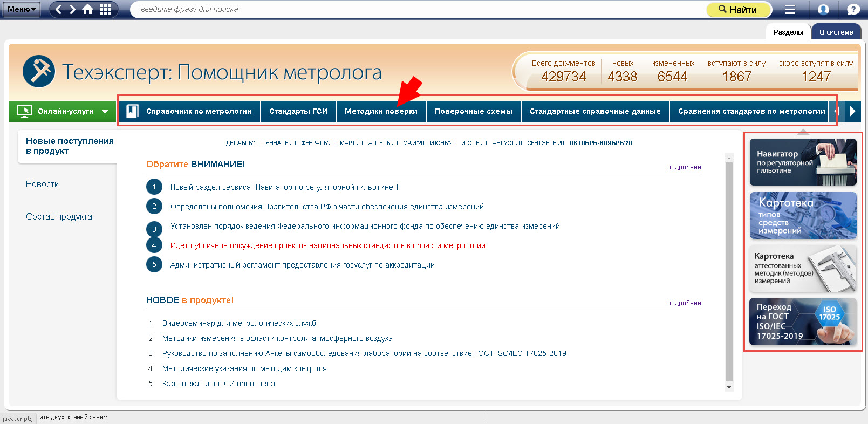This screenshot has width=868, height=424.
Task: Select Новые поступления в продукт
Action: (x=70, y=146)
